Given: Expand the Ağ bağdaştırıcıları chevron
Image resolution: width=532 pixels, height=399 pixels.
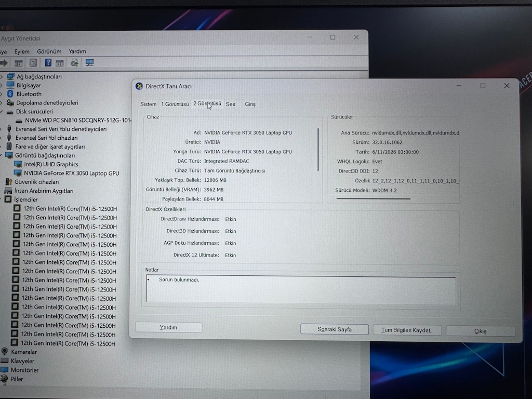Looking at the screenshot, I should pyautogui.click(x=2, y=77).
